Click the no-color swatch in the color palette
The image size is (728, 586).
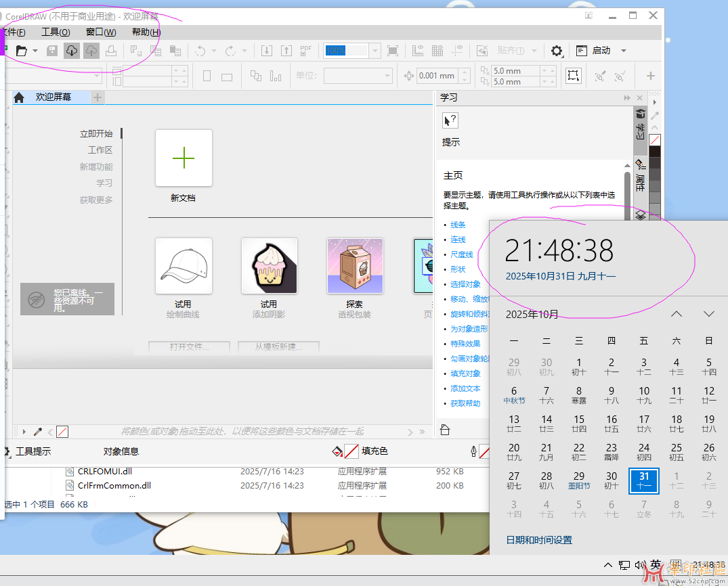pyautogui.click(x=655, y=140)
